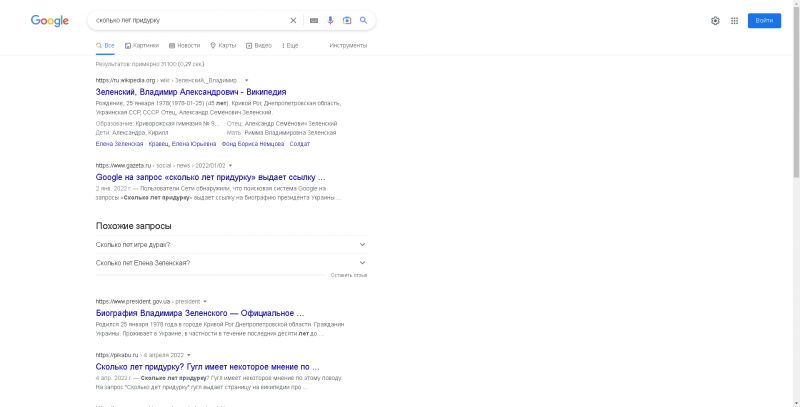The width and height of the screenshot is (800, 407).
Task: Open Wikipedia result Зеленский, Владимир Александрович
Action: pos(191,92)
